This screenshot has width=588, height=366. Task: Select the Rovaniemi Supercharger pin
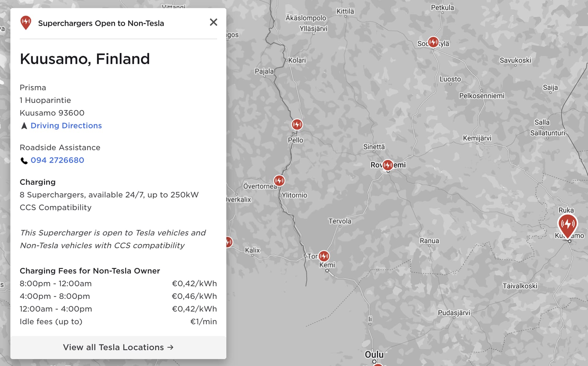click(388, 165)
